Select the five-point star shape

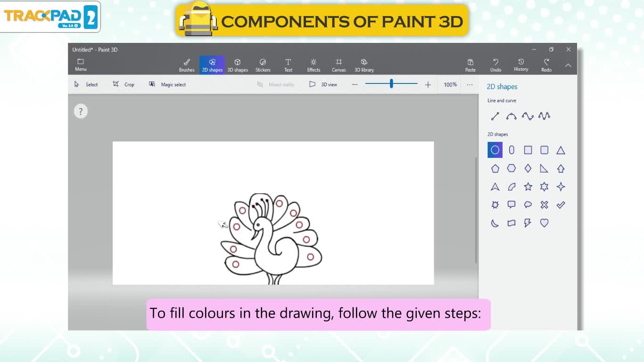tap(528, 187)
